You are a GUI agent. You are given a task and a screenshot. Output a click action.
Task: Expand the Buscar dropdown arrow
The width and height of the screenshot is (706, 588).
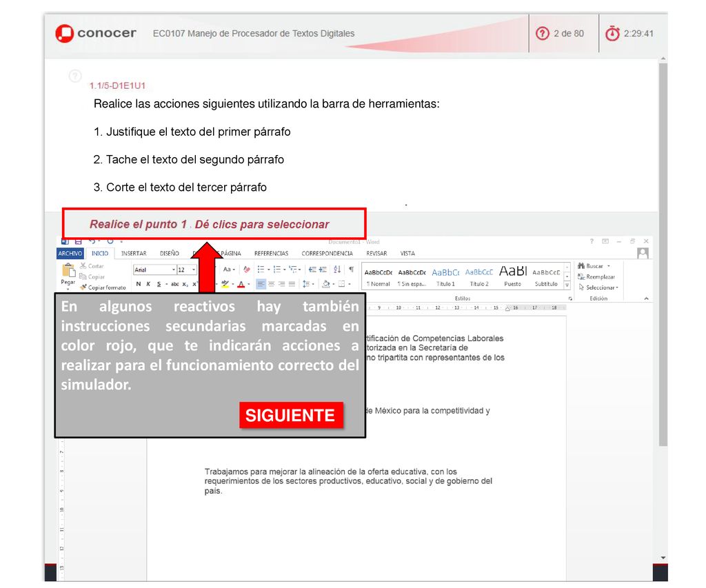tap(609, 266)
